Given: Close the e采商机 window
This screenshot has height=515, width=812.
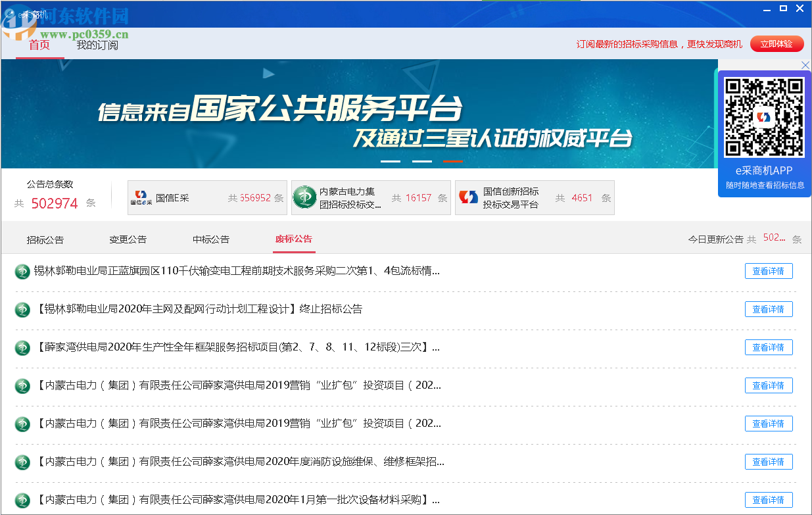Looking at the screenshot, I should pyautogui.click(x=800, y=9).
